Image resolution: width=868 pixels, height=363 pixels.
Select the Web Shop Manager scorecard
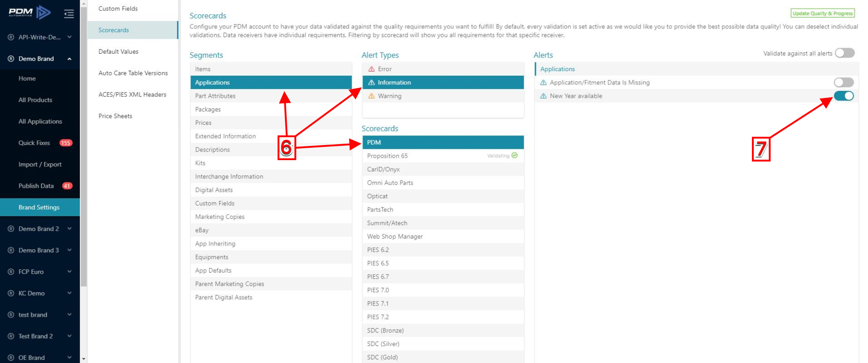(x=443, y=236)
